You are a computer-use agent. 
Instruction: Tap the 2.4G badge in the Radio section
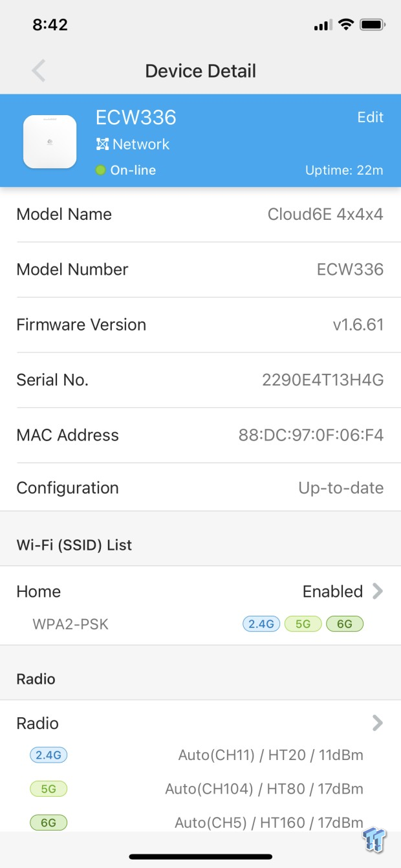[48, 755]
